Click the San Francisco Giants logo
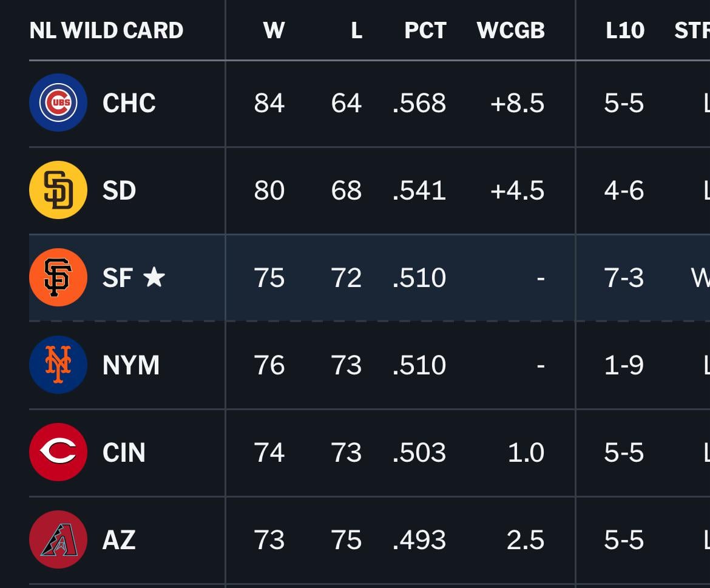 58,277
